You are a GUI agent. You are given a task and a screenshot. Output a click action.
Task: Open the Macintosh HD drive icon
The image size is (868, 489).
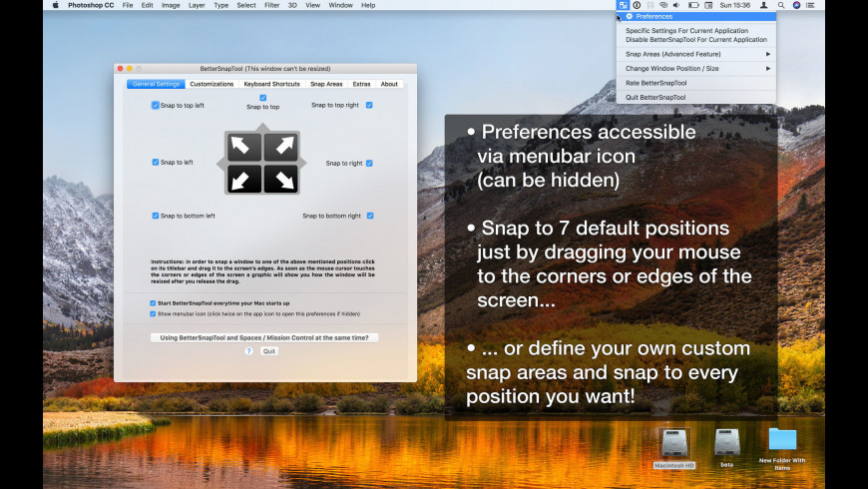coord(674,444)
